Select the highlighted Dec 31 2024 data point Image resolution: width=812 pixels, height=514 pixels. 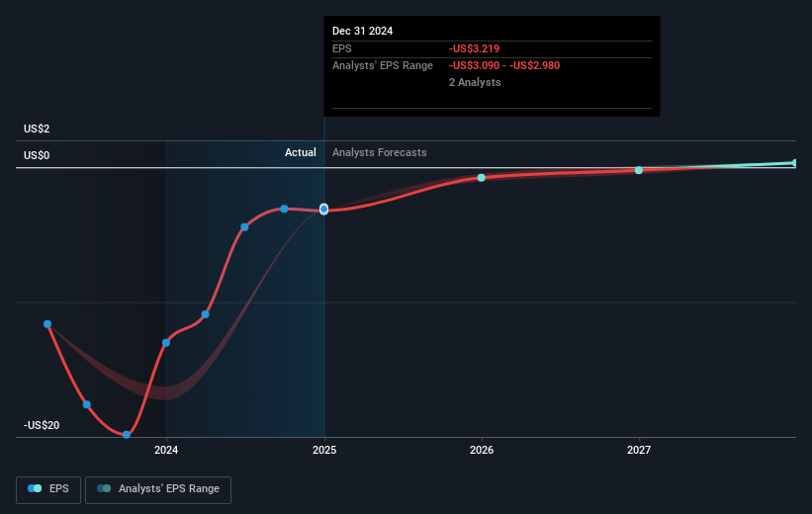(323, 210)
